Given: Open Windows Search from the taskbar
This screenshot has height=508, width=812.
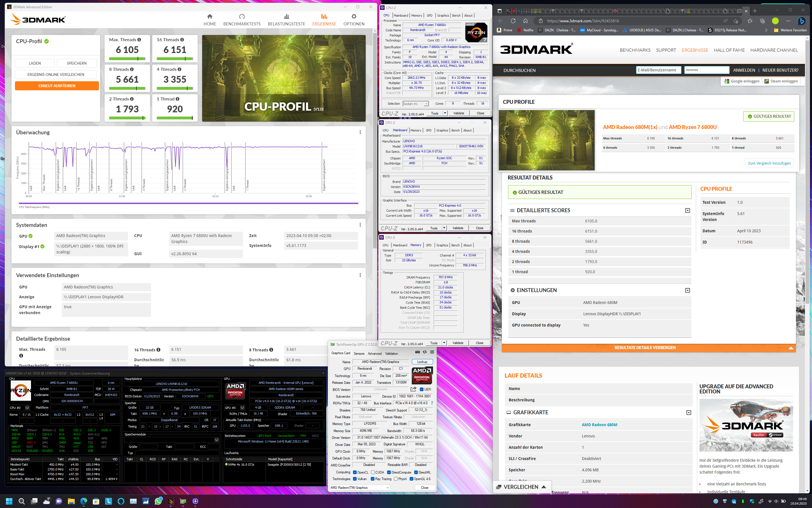Looking at the screenshot, I should point(21,501).
